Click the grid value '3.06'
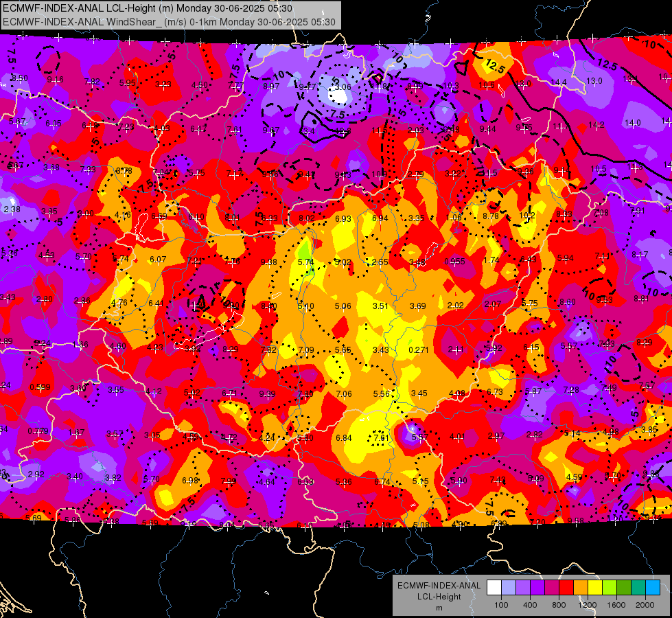672x618 pixels. (x=343, y=87)
